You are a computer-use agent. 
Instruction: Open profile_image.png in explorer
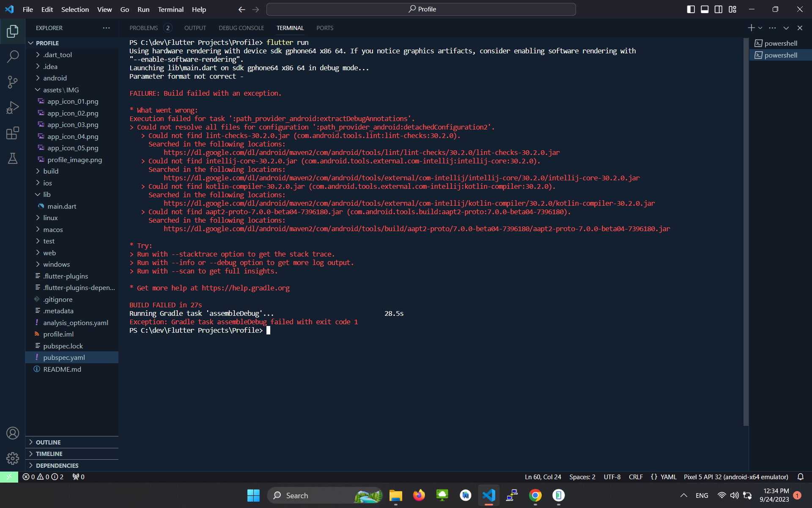click(72, 160)
